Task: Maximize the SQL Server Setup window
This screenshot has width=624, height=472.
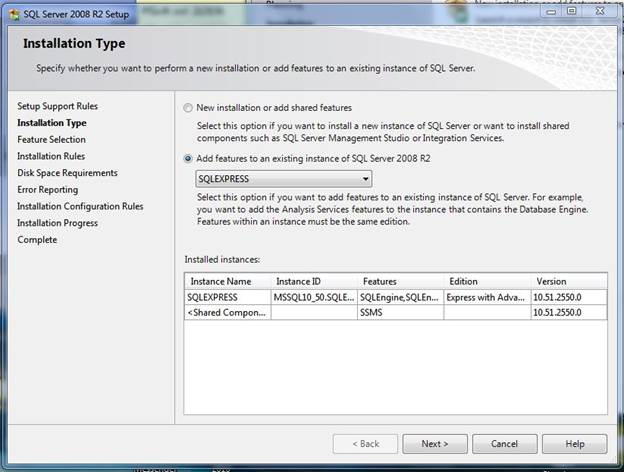Action: 571,12
